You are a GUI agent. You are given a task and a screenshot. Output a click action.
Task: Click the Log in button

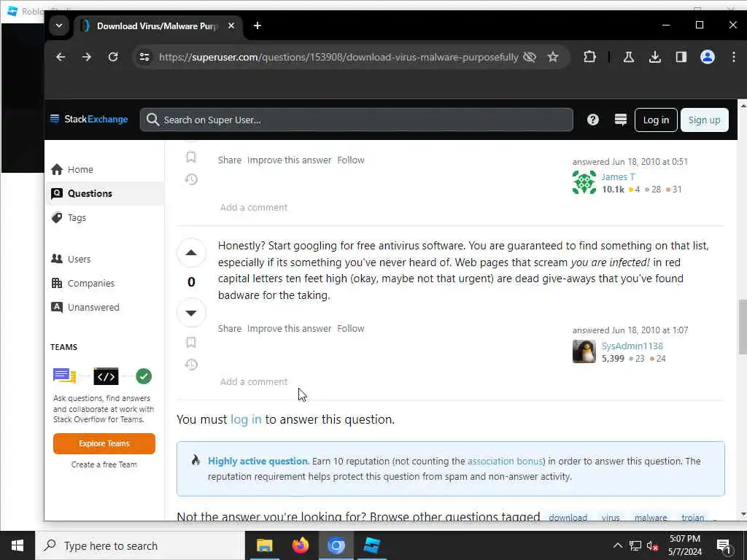point(656,120)
